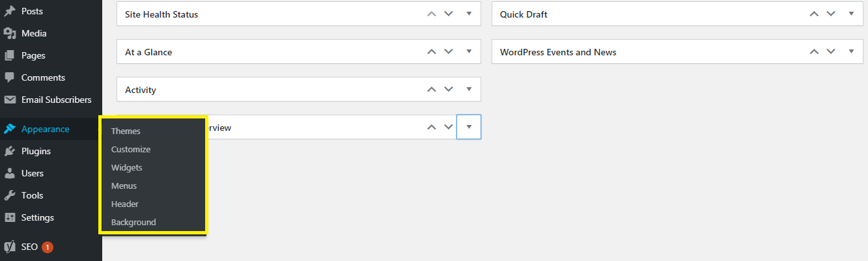Click the At a Glance heading
The image size is (868, 261).
pos(148,51)
